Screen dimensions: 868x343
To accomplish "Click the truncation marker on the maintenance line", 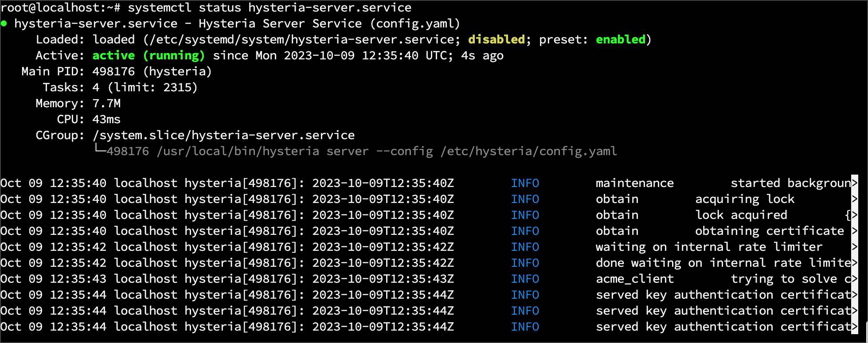I will (x=855, y=183).
